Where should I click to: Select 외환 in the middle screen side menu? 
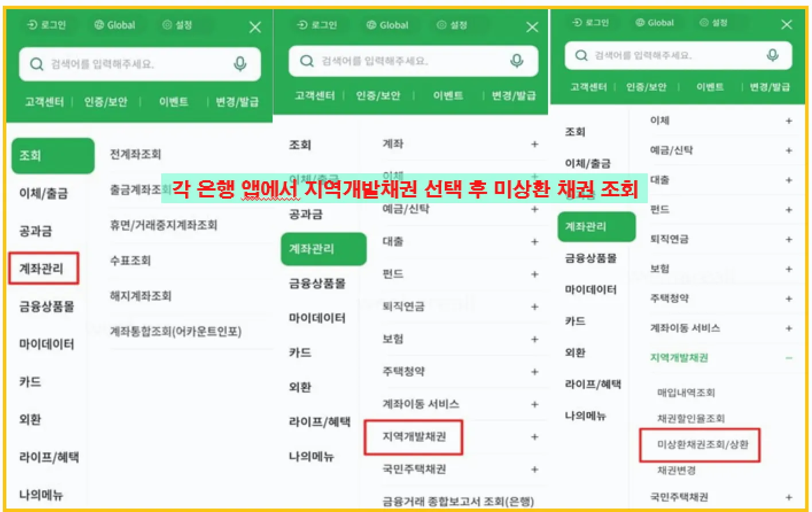pos(300,387)
